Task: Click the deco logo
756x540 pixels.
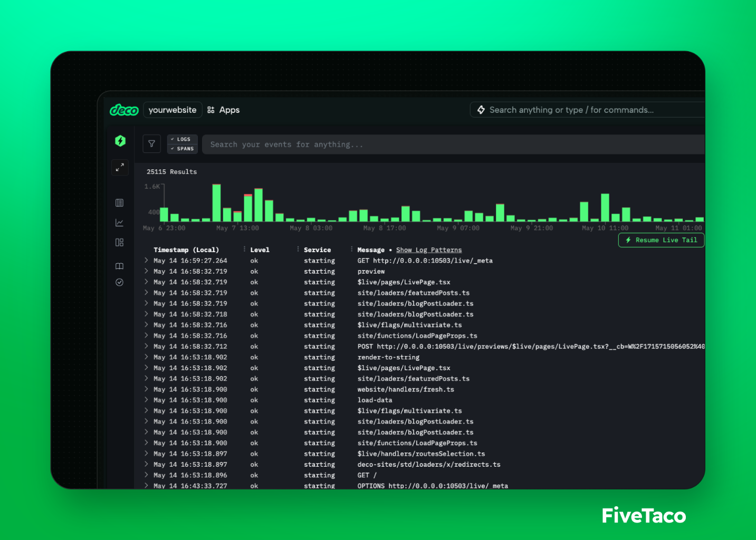Action: 124,110
